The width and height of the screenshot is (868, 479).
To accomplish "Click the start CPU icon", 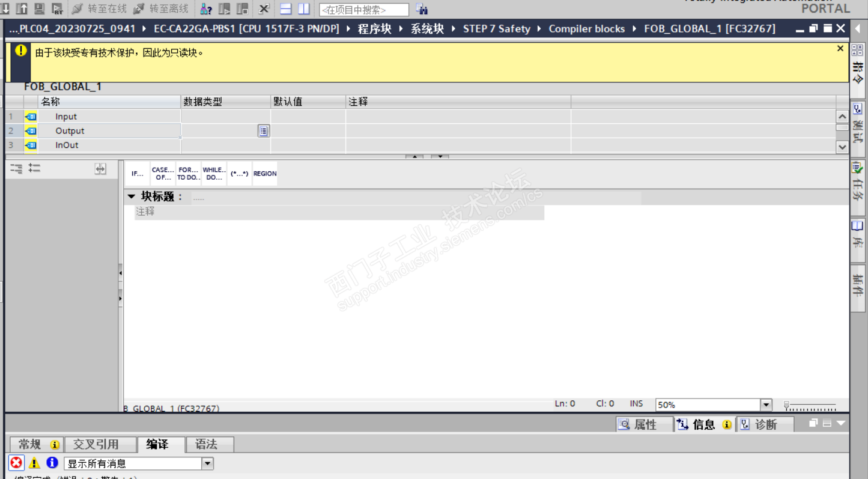I will [224, 9].
